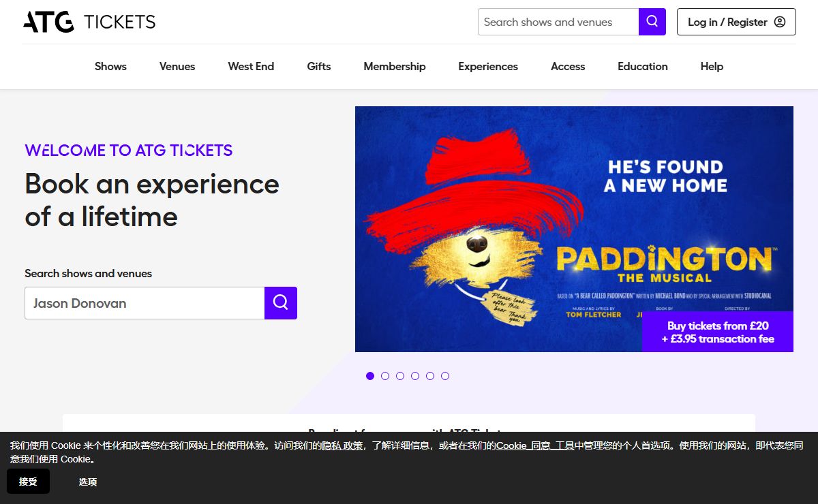This screenshot has height=504, width=818.
Task: Open cookie options with 选项 button
Action: coord(88,482)
